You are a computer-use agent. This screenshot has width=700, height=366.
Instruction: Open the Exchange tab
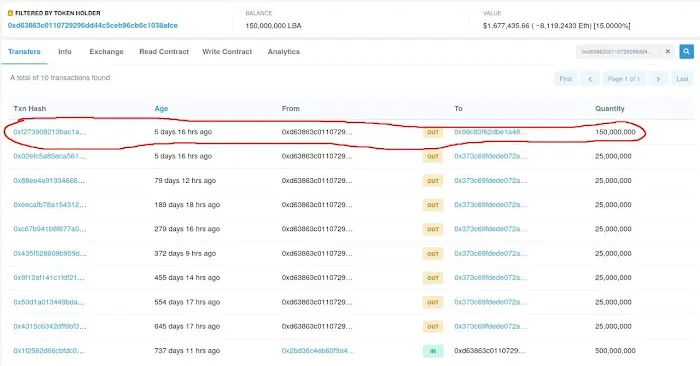tap(106, 52)
